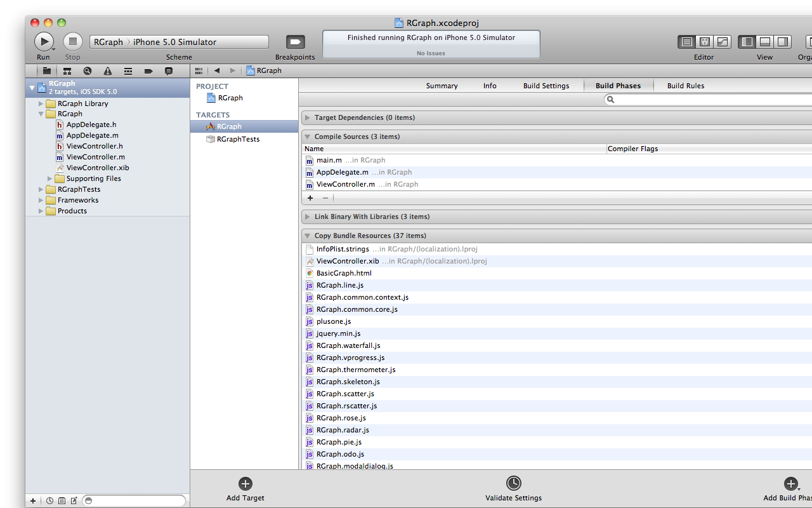Open the Build Rules tab
The image size is (812, 508).
pos(686,86)
